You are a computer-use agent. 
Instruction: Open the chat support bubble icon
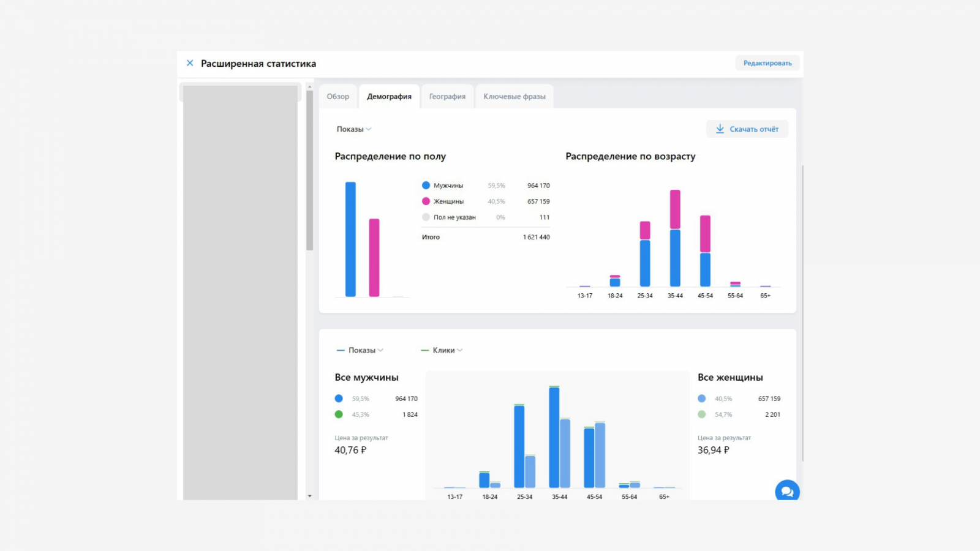click(787, 492)
